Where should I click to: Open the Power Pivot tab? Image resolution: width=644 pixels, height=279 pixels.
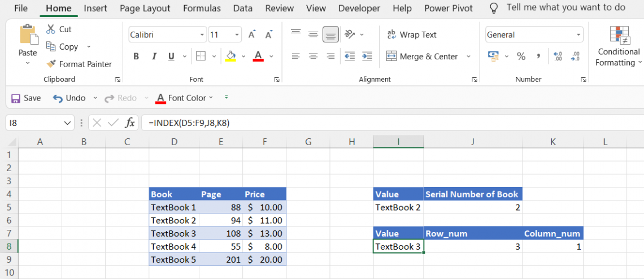(x=449, y=8)
